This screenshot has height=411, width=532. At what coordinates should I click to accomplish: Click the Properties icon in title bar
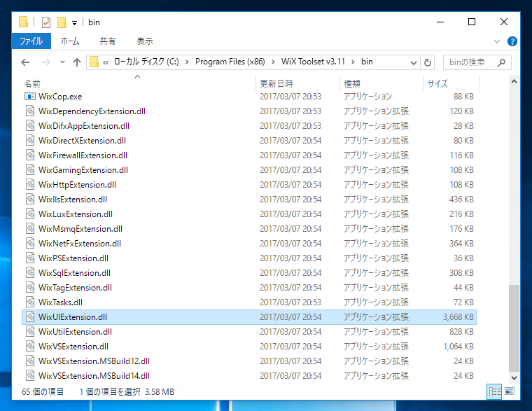(x=45, y=22)
